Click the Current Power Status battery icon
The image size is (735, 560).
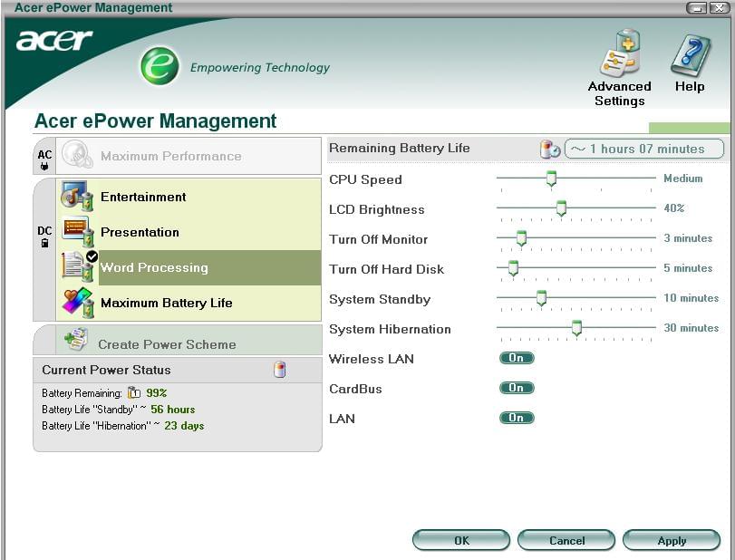(x=279, y=370)
